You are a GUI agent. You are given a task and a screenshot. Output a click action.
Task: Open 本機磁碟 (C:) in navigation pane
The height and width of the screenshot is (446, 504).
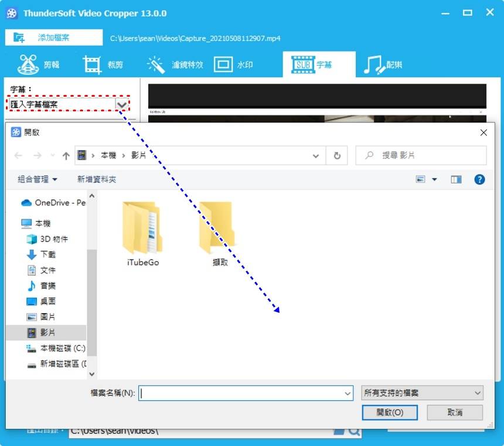pos(56,348)
